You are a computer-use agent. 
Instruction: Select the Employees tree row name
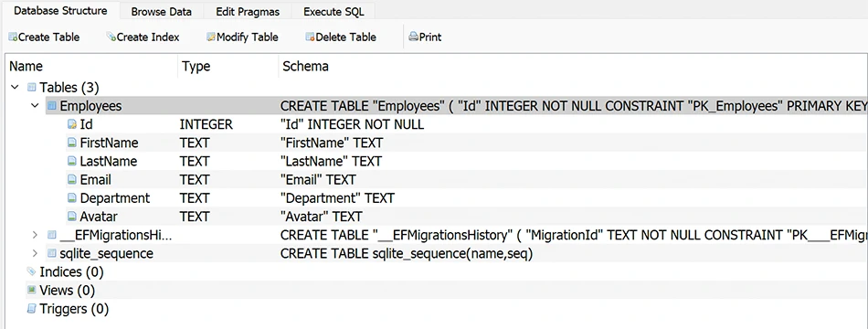click(90, 105)
